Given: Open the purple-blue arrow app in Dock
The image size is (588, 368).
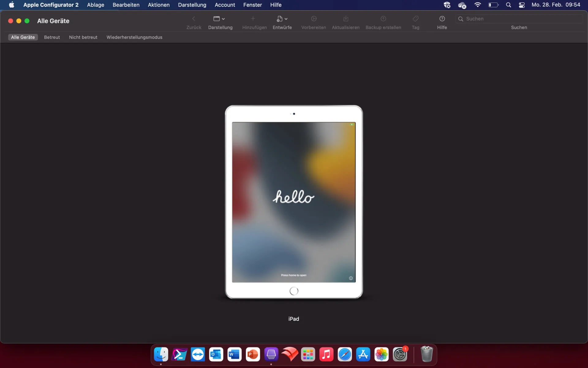Looking at the screenshot, I should click(179, 354).
